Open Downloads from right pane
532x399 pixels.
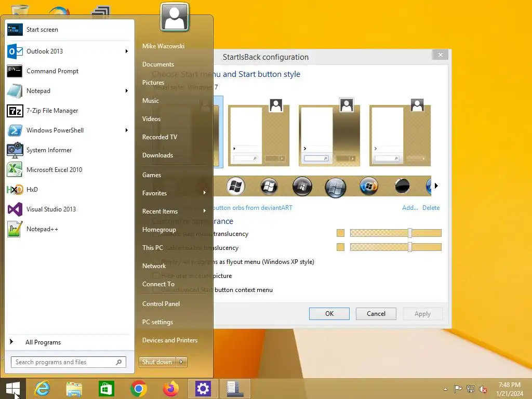click(x=157, y=155)
